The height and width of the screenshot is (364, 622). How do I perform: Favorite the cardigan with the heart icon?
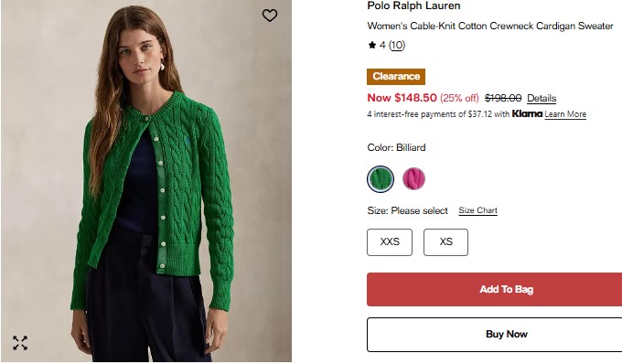(270, 16)
